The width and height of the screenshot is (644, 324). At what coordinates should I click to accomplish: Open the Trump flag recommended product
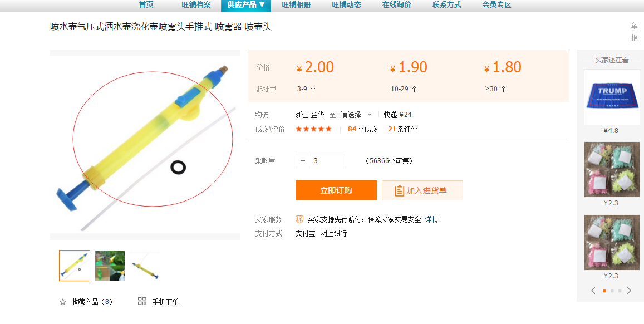tap(611, 97)
